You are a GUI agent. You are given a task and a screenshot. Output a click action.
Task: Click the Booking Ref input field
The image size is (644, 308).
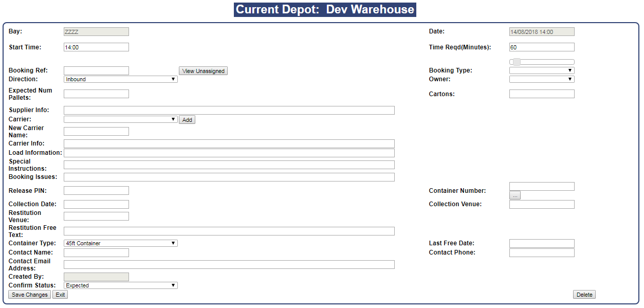tap(96, 70)
